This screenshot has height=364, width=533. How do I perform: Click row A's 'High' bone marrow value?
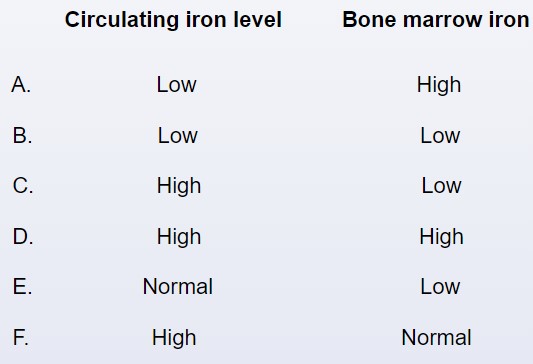click(439, 85)
